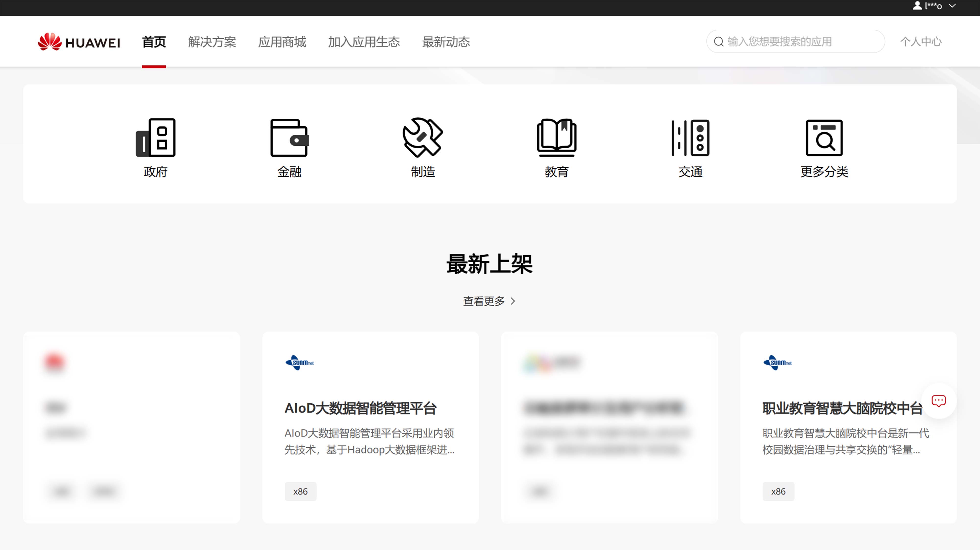Open AIoD大数据智能管理平台 card title
The width and height of the screenshot is (980, 550).
(x=360, y=408)
